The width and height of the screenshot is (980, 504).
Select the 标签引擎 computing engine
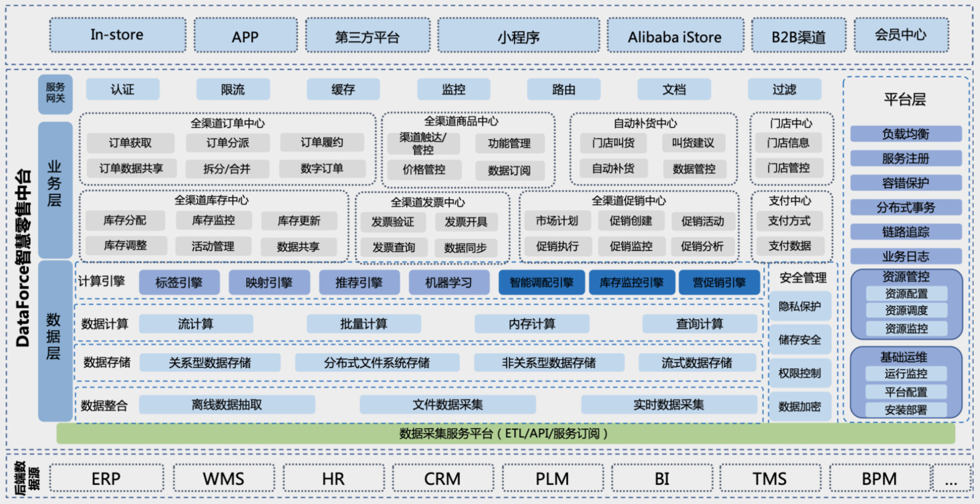pyautogui.click(x=179, y=282)
